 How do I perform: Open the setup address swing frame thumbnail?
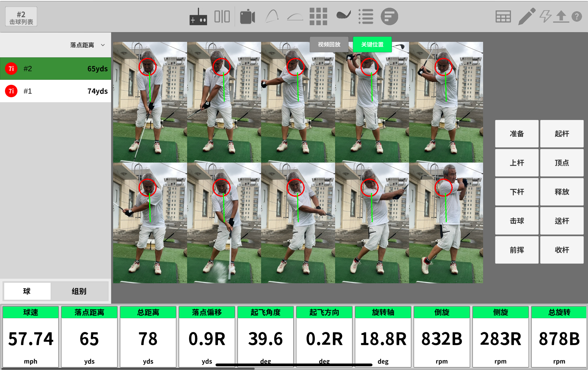point(150,102)
